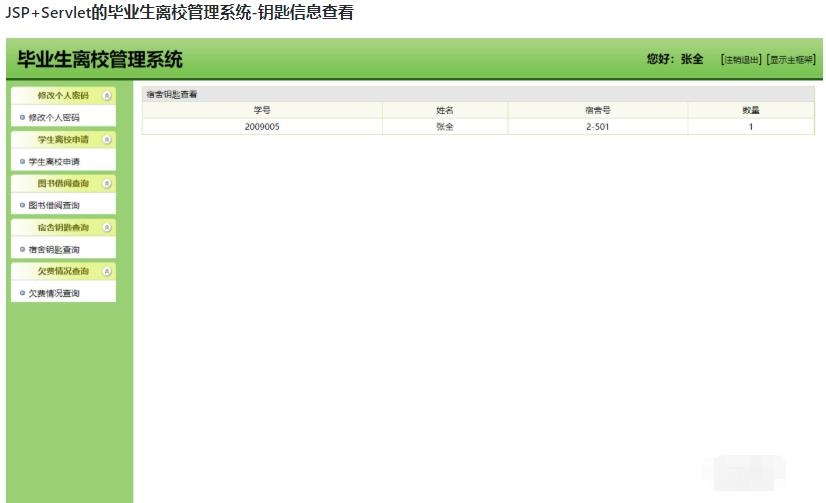
Task: Select the name cell 张全 in table
Action: [445, 126]
